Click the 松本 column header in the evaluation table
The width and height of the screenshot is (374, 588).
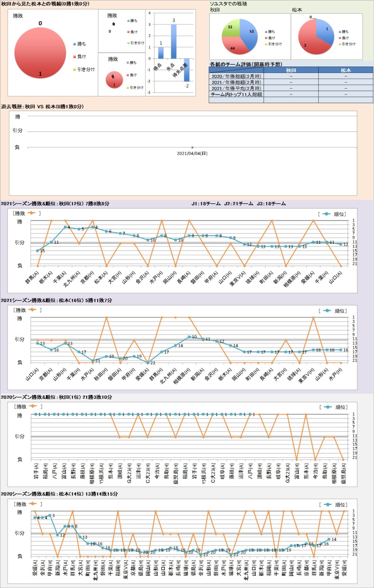[x=346, y=70]
